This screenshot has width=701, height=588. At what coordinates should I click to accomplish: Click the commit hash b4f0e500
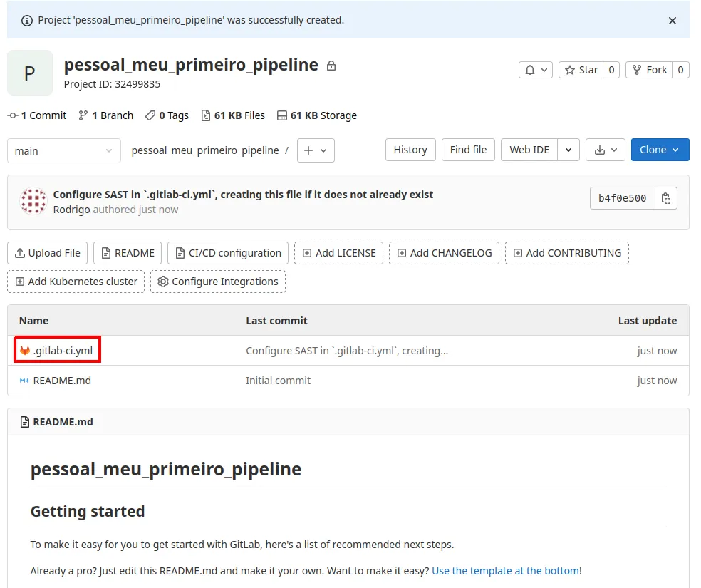pyautogui.click(x=623, y=199)
